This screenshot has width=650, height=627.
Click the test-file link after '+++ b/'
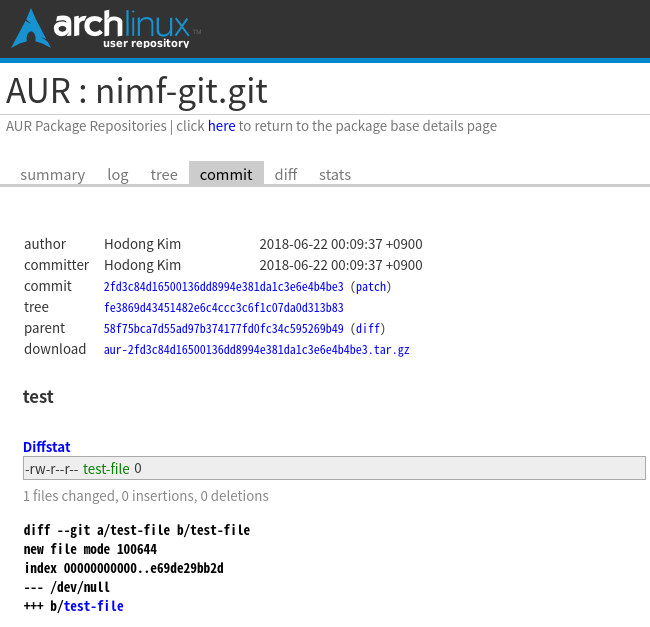[93, 606]
